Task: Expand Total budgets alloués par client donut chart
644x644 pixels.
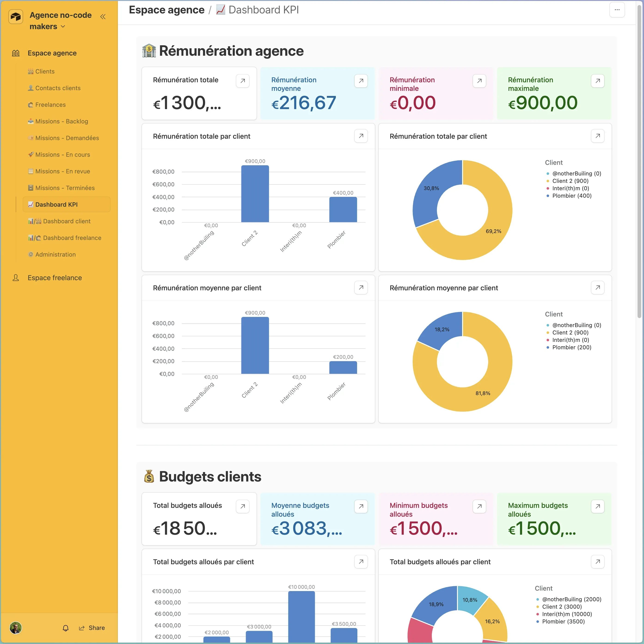Action: (x=598, y=562)
